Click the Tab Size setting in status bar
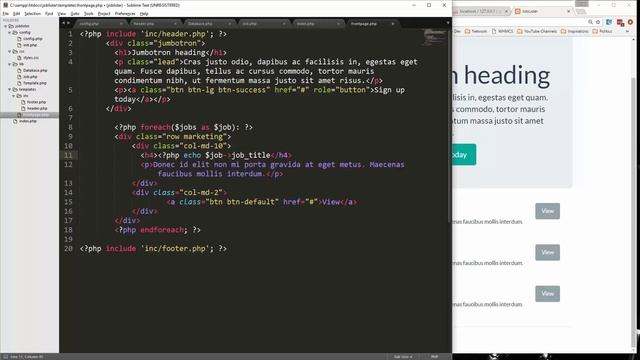The image size is (640, 360). [403, 357]
